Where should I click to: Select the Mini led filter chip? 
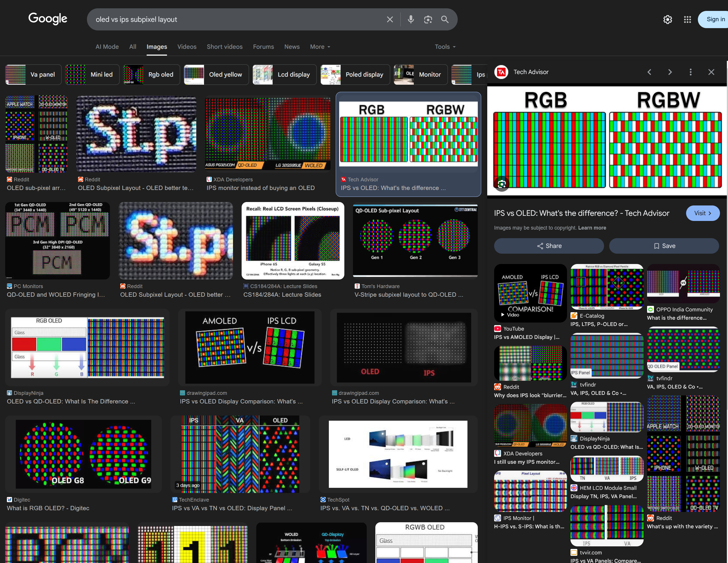[92, 74]
